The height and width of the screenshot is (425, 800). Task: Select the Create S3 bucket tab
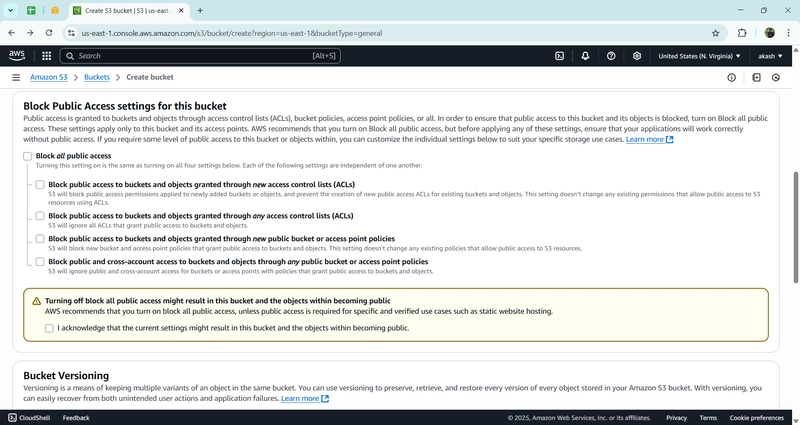(x=128, y=11)
